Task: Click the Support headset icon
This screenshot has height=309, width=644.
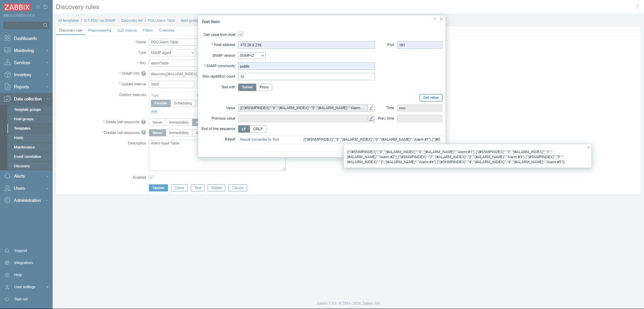Action: pyautogui.click(x=7, y=251)
